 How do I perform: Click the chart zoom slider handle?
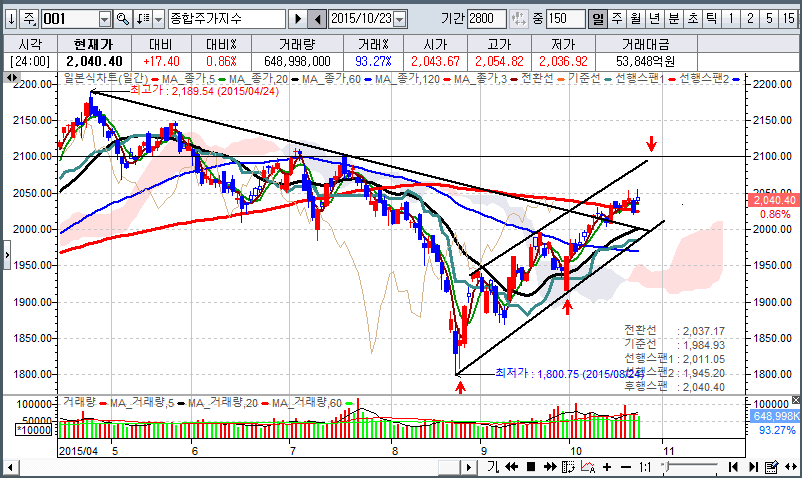click(668, 467)
